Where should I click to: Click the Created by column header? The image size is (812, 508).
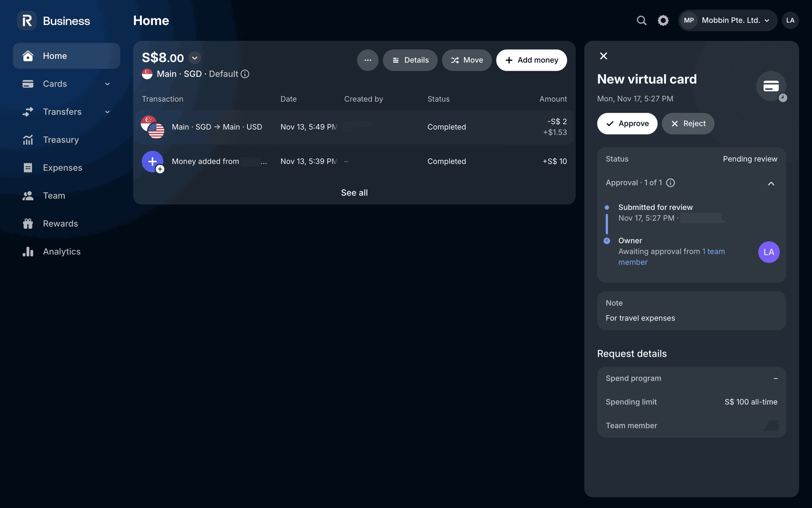click(363, 99)
